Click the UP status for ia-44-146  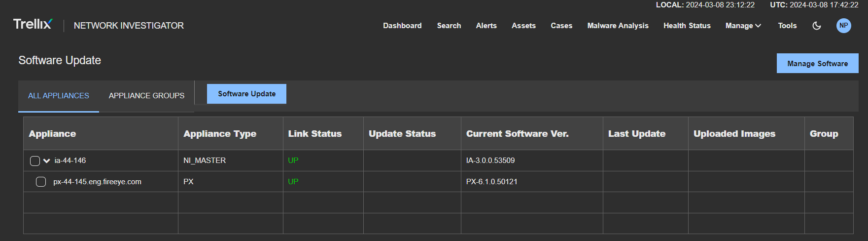(293, 161)
